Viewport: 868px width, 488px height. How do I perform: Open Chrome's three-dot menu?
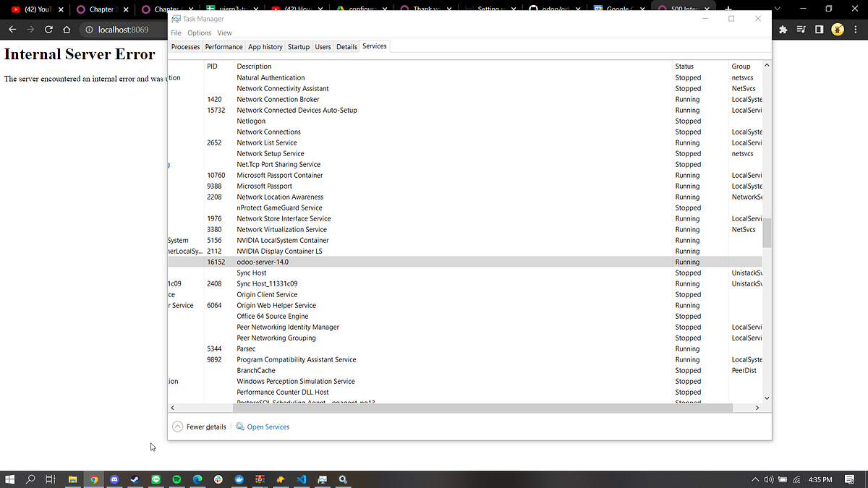click(x=856, y=30)
